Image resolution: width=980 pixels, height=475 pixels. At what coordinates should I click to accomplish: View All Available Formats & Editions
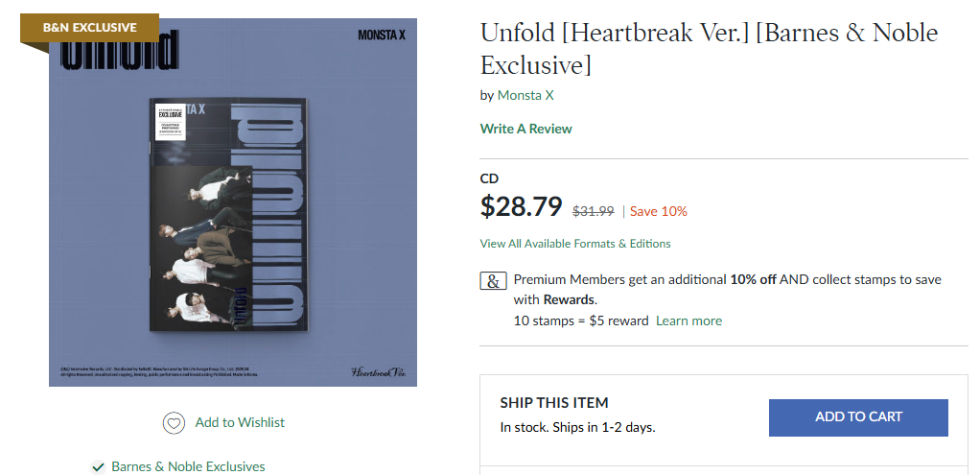click(x=575, y=244)
